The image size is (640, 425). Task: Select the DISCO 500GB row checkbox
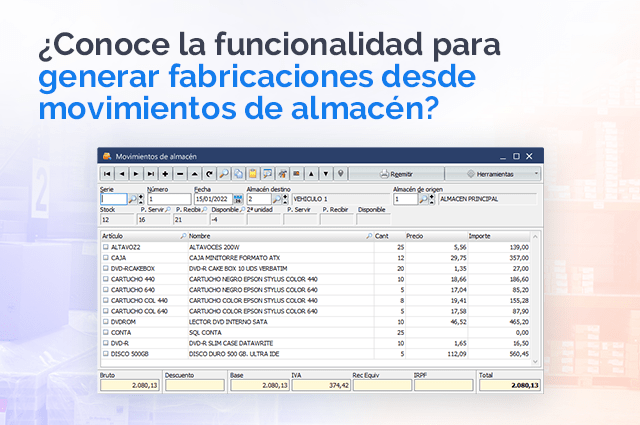106,352
